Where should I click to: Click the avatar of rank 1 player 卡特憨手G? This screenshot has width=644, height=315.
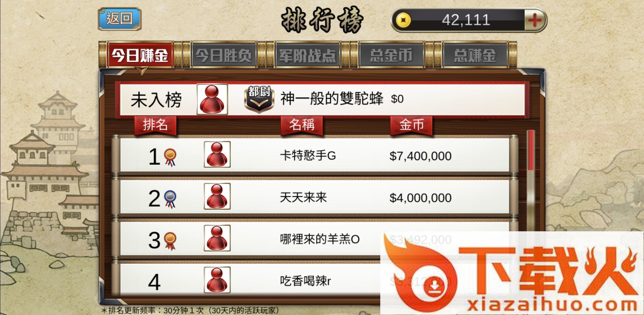(x=217, y=154)
